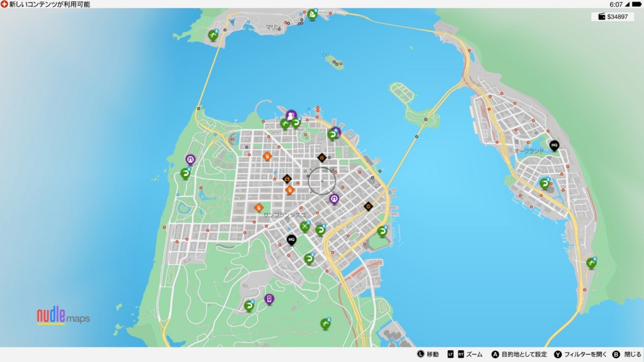Select orange diamond next to サンフランシスコ label

tap(258, 207)
